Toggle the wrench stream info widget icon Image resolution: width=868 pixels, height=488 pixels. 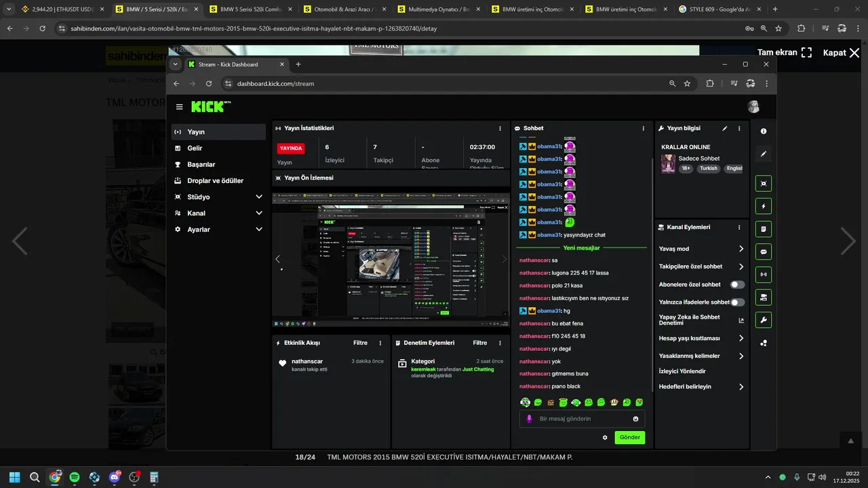point(764,320)
